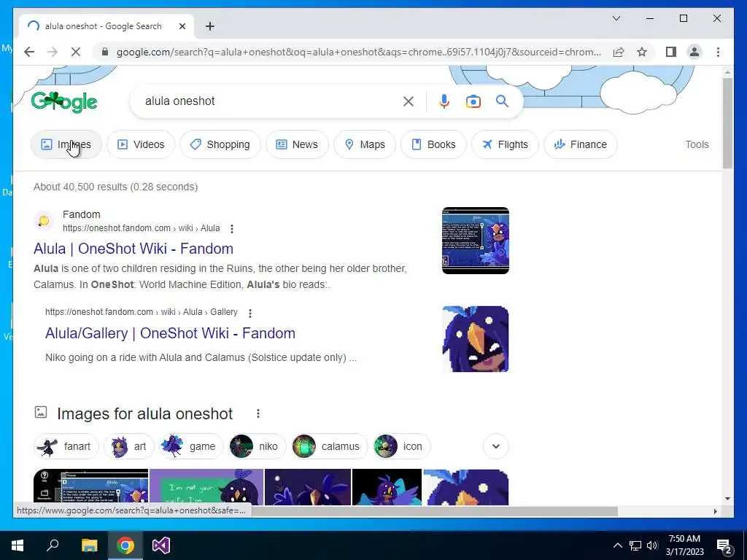Screen dimensions: 747x560
Task: Open notification center
Action: 724,545
